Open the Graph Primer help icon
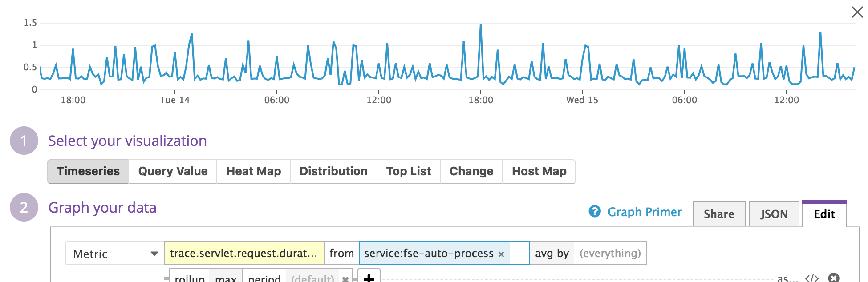This screenshot has height=282, width=868. 595,211
